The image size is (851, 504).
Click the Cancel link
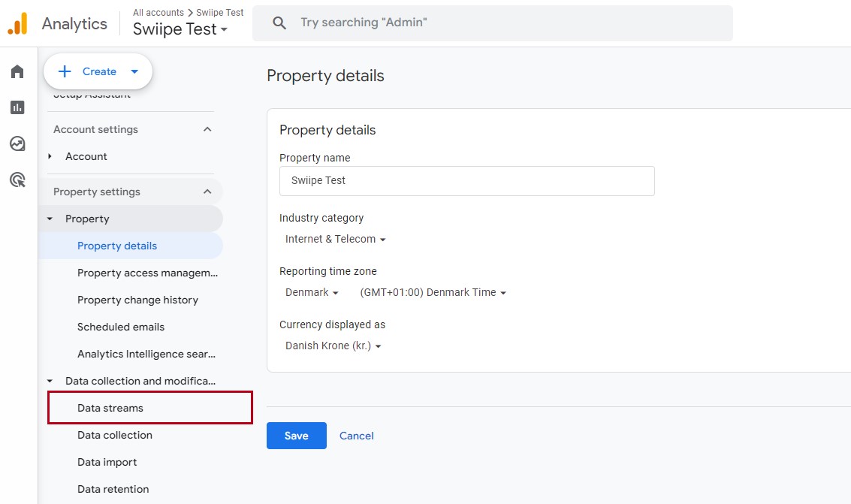(356, 436)
